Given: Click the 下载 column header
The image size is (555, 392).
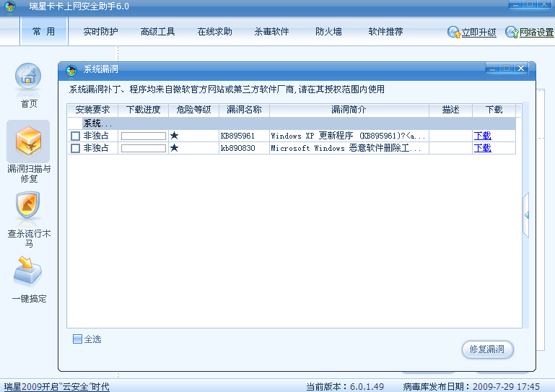Looking at the screenshot, I should coord(494,110).
